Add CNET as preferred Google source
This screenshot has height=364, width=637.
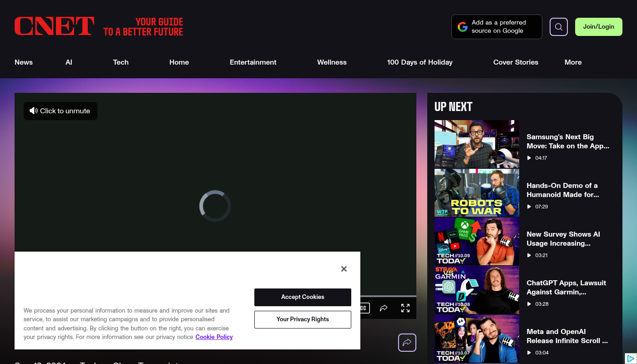(x=496, y=27)
